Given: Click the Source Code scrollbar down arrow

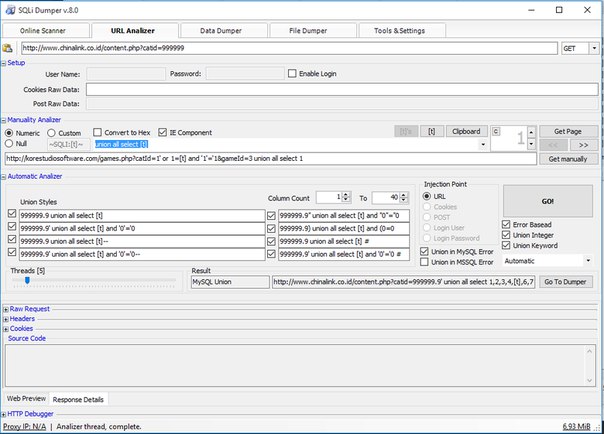Looking at the screenshot, I should click(589, 380).
